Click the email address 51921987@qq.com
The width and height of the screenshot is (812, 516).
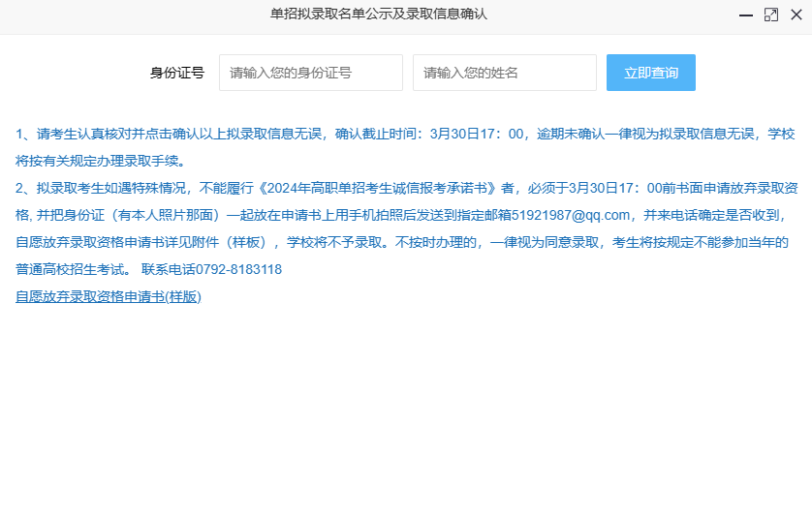click(571, 215)
